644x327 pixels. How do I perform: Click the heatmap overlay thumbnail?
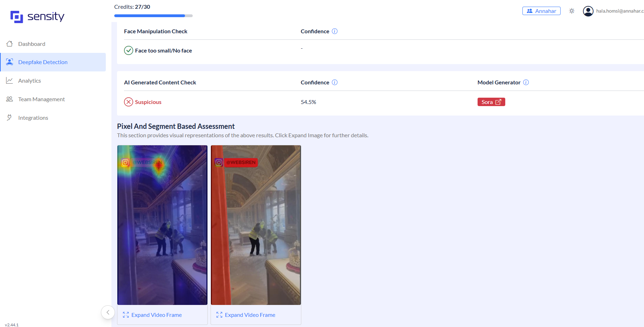[162, 225]
